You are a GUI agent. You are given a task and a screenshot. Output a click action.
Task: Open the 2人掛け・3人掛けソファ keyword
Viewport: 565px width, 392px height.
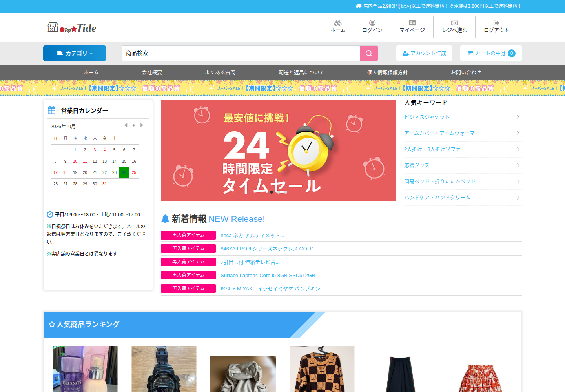click(x=432, y=149)
